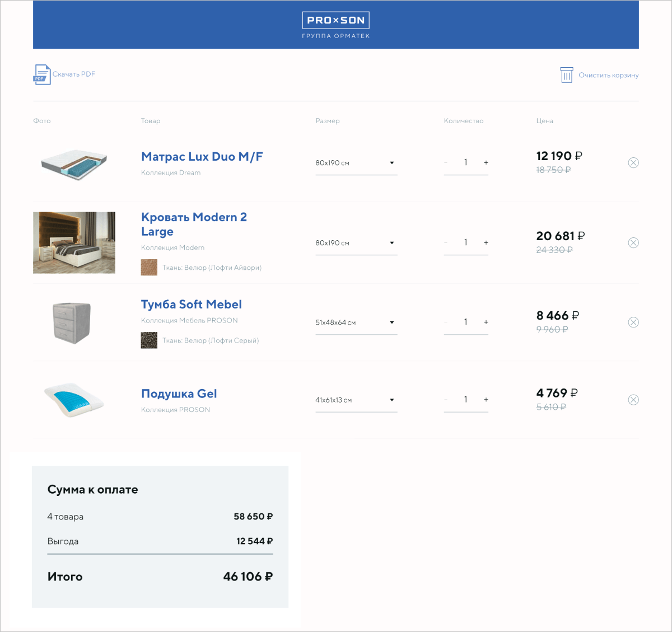Remove Матрас Lux Duo M/F from cart
672x632 pixels.
click(x=633, y=163)
